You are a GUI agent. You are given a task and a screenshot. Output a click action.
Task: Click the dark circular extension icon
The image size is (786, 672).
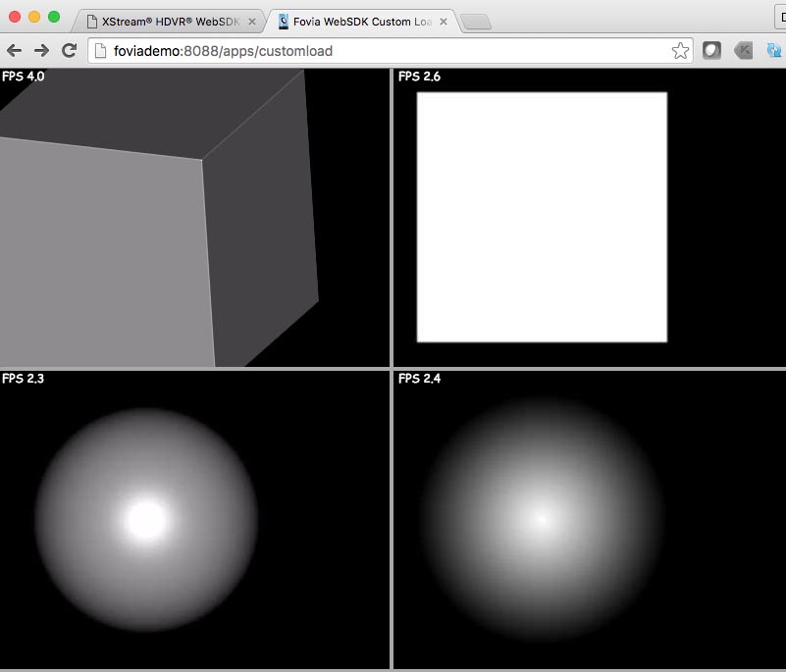click(x=711, y=51)
